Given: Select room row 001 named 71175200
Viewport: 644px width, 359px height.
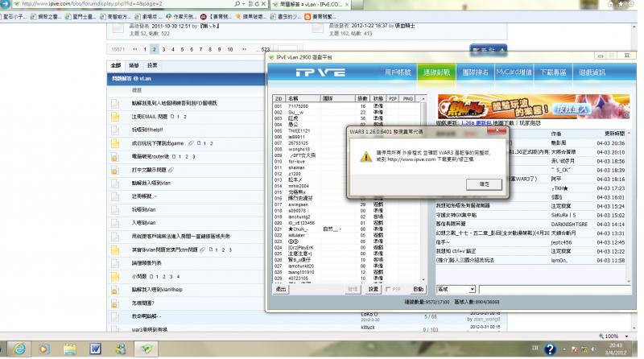Looking at the screenshot, I should [346, 106].
